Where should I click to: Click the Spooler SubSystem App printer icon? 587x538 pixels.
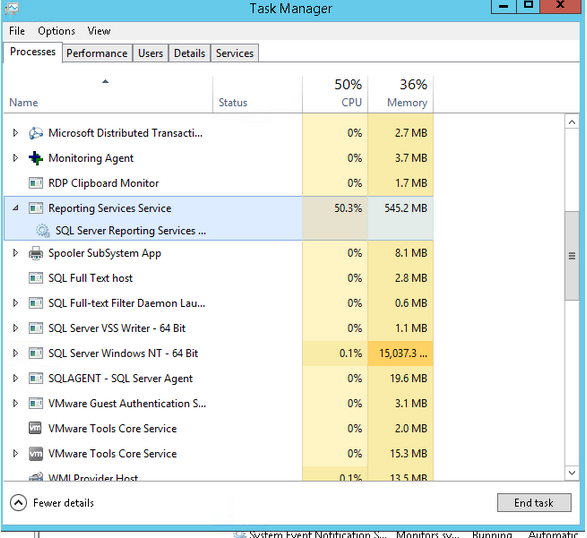36,253
